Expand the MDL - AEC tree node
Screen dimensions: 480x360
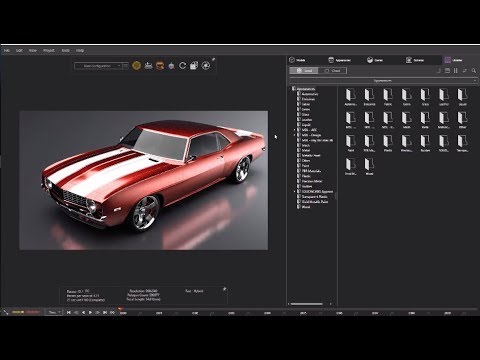point(294,130)
